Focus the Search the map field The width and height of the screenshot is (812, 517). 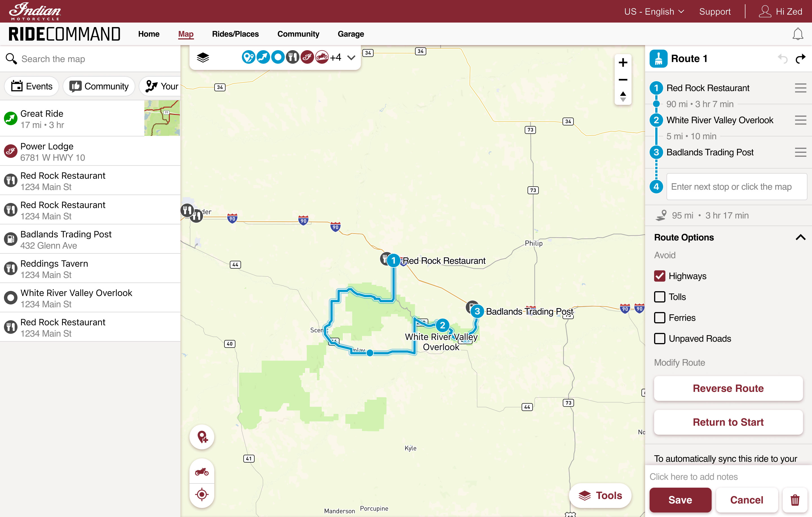pos(90,59)
